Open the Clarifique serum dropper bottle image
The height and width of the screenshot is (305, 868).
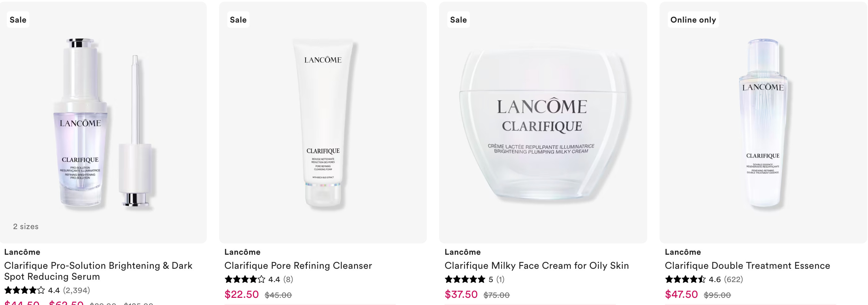click(x=103, y=122)
